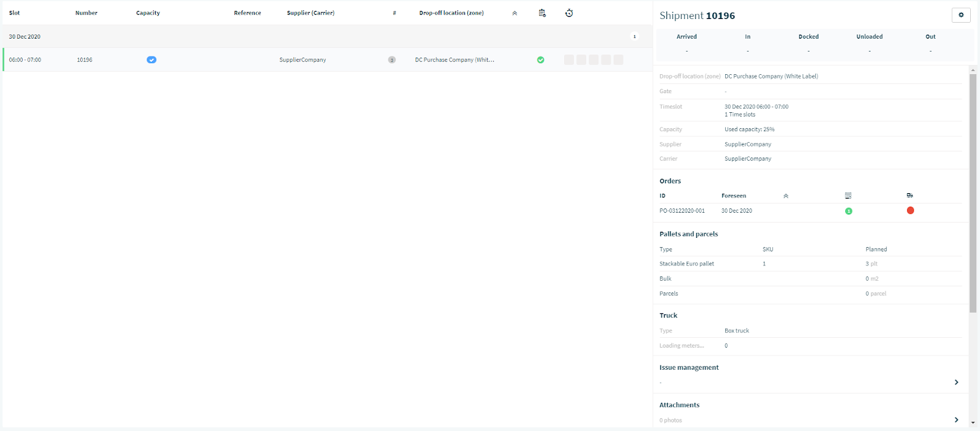Viewport: 980px width, 431px height.
Task: Sort table by Slot column header
Action: click(x=15, y=13)
